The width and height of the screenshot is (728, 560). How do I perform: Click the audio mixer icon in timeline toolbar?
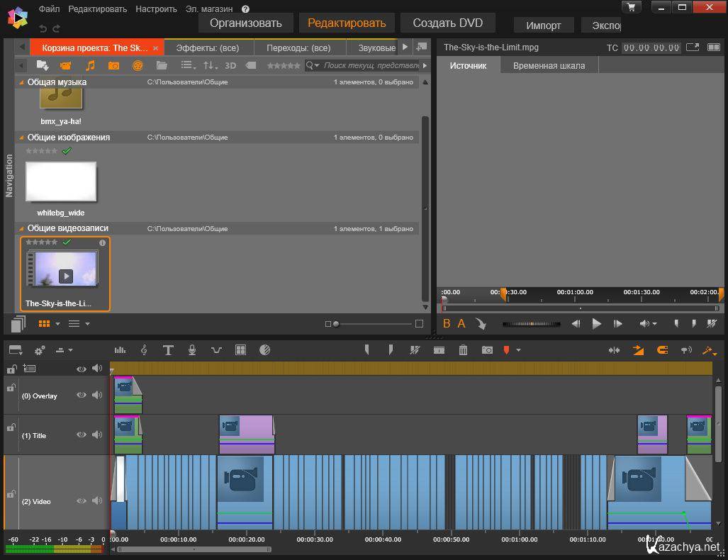coord(120,350)
